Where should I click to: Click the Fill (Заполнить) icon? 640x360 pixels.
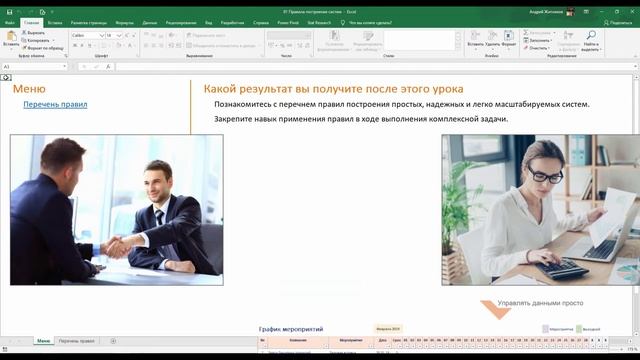[526, 40]
